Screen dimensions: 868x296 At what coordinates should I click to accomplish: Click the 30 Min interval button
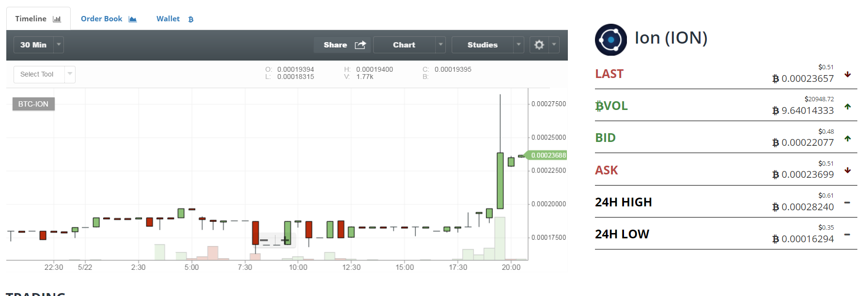click(33, 45)
